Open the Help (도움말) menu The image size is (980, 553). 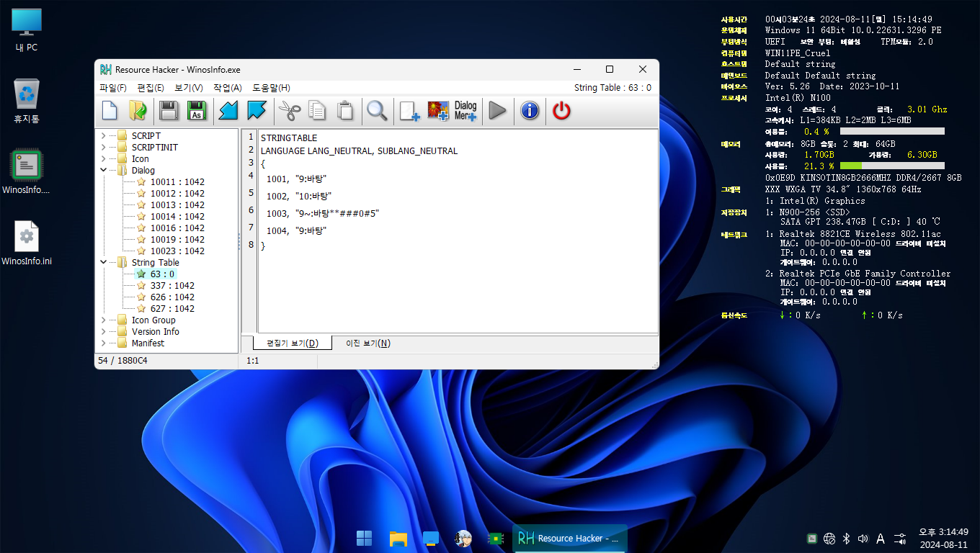(x=271, y=88)
